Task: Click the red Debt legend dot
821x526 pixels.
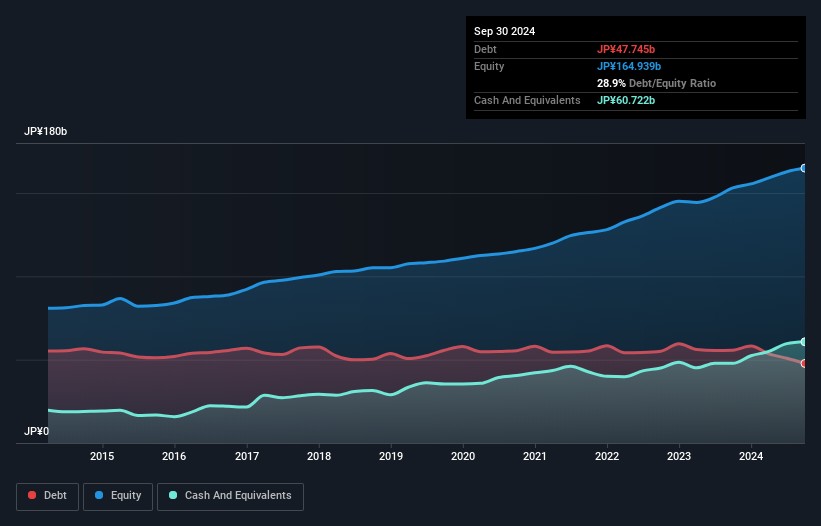Action: pyautogui.click(x=33, y=496)
